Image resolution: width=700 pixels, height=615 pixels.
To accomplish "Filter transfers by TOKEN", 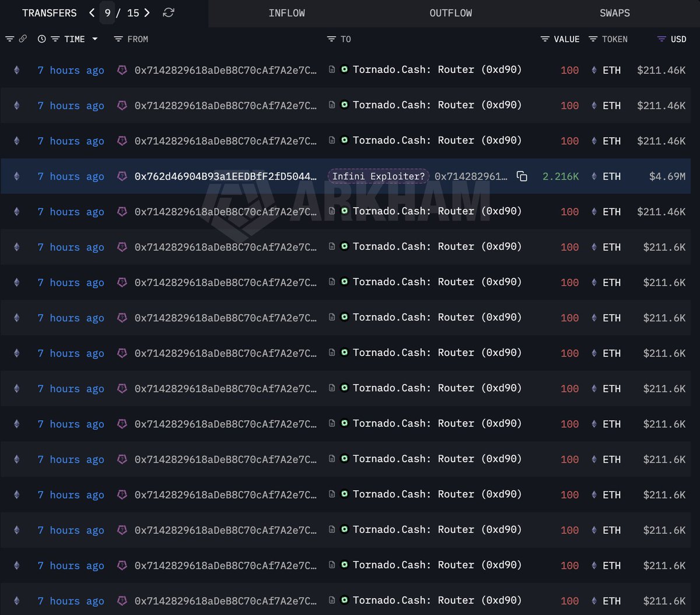I will point(593,39).
